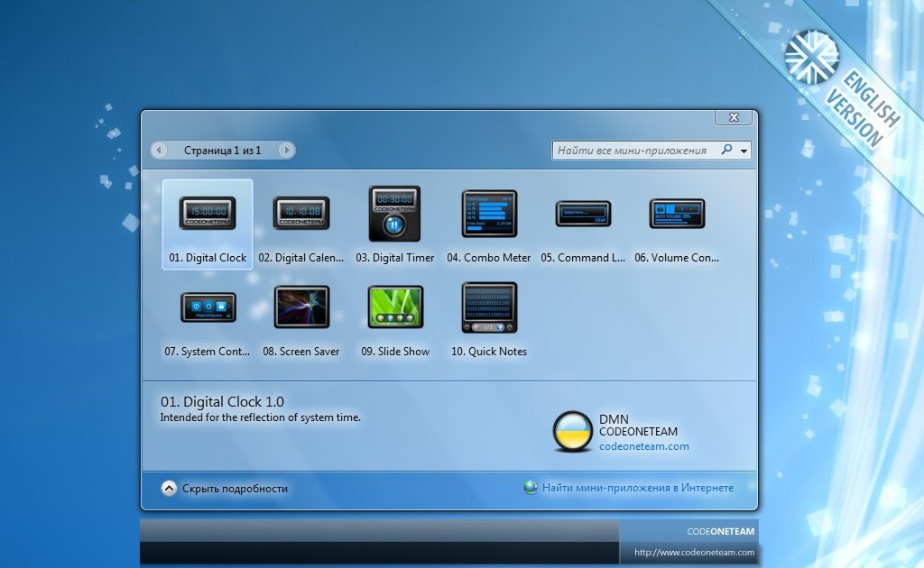Open the search options dropdown arrow
Screen dimensions: 924x568
tap(744, 150)
